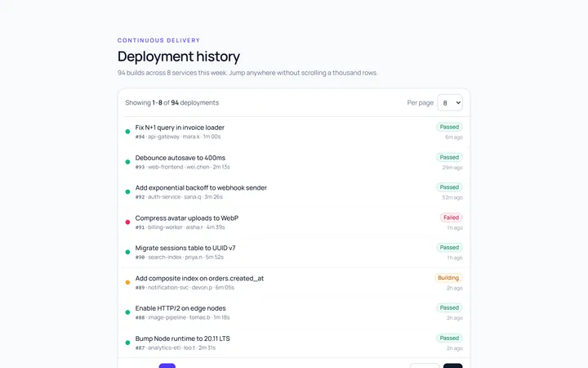Select metadata '#87 · analytics-etl · leo.t · 2m 31s'

click(x=176, y=348)
